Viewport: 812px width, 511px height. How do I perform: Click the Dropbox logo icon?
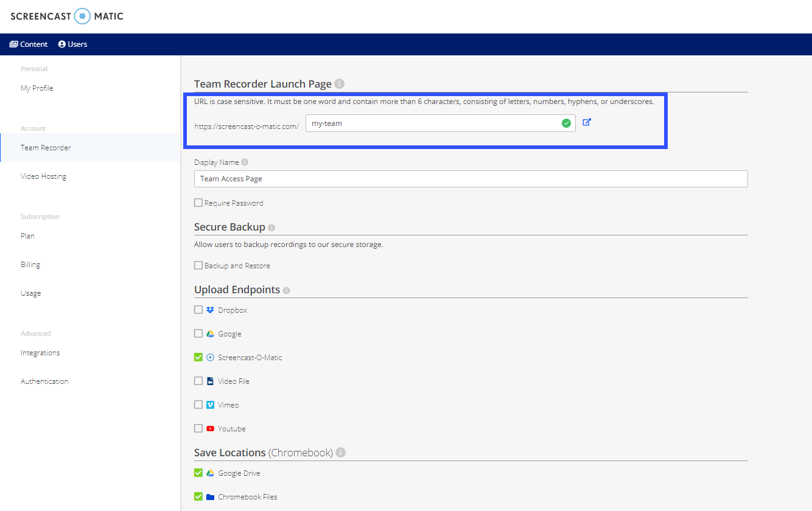tap(211, 310)
